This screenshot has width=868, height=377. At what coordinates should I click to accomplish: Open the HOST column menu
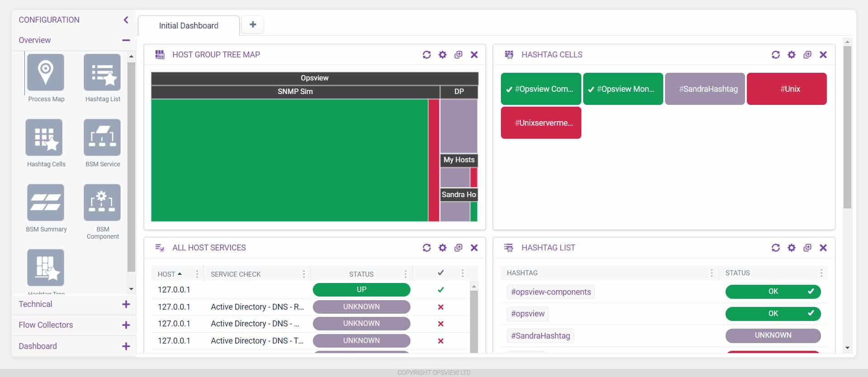click(197, 274)
